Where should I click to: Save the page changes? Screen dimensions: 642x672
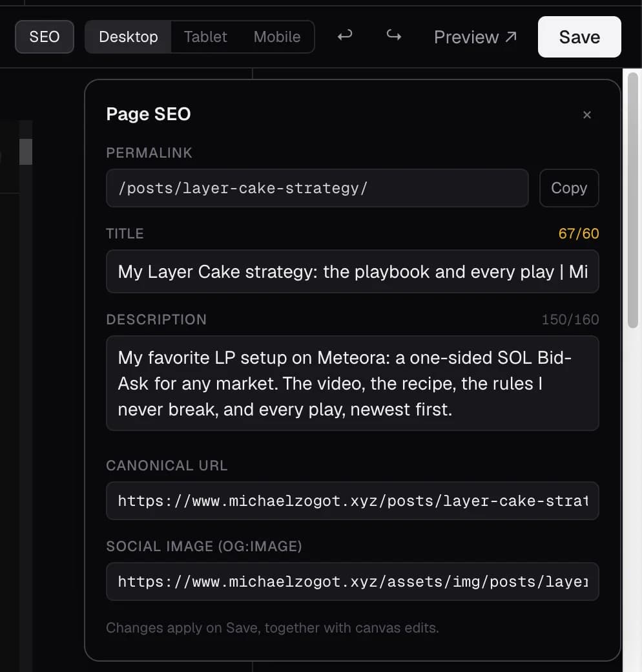(x=579, y=37)
